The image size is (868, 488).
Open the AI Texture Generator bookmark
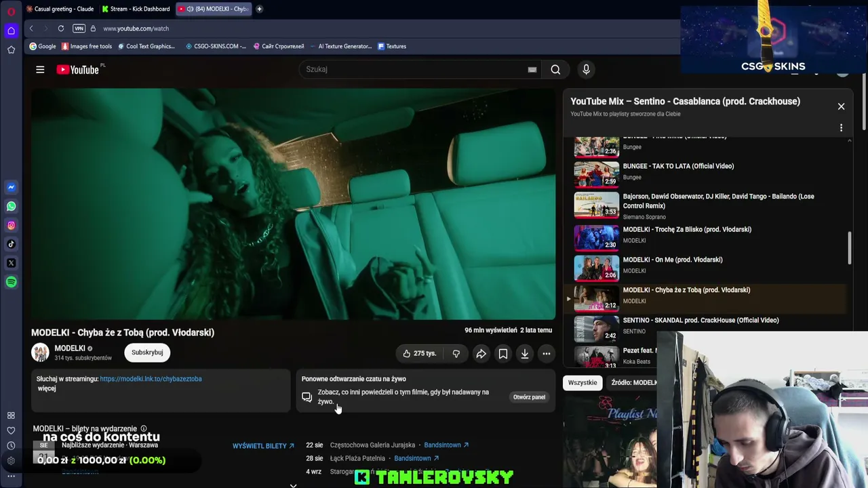(340, 46)
